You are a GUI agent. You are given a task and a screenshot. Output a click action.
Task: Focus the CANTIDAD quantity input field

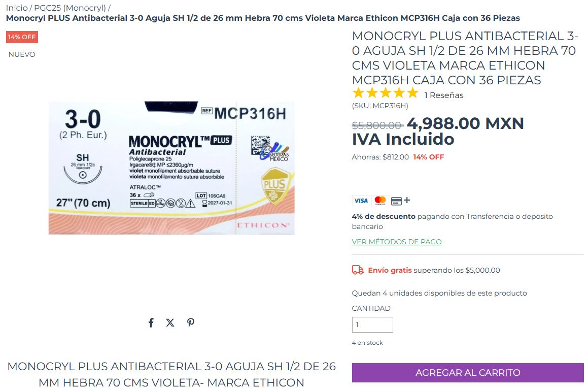pos(372,325)
